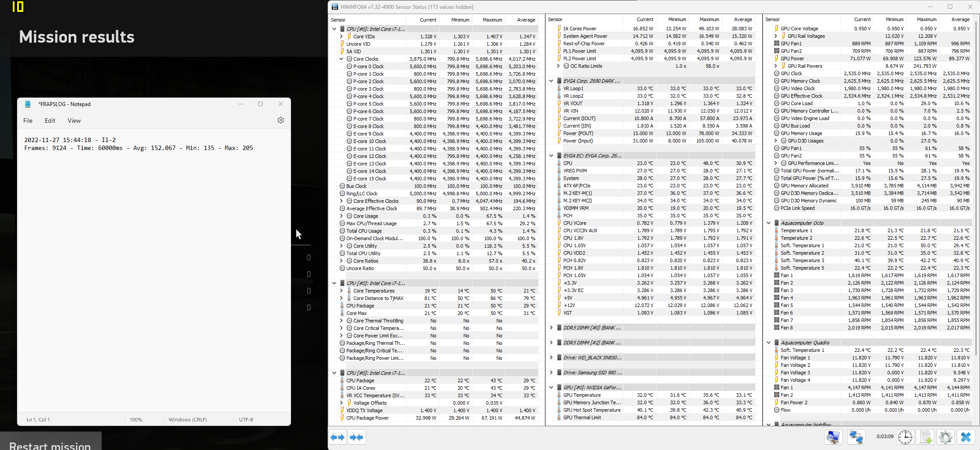Click the expand columns arrows icon in HWiNFO
This screenshot has width=980, height=450.
[338, 437]
